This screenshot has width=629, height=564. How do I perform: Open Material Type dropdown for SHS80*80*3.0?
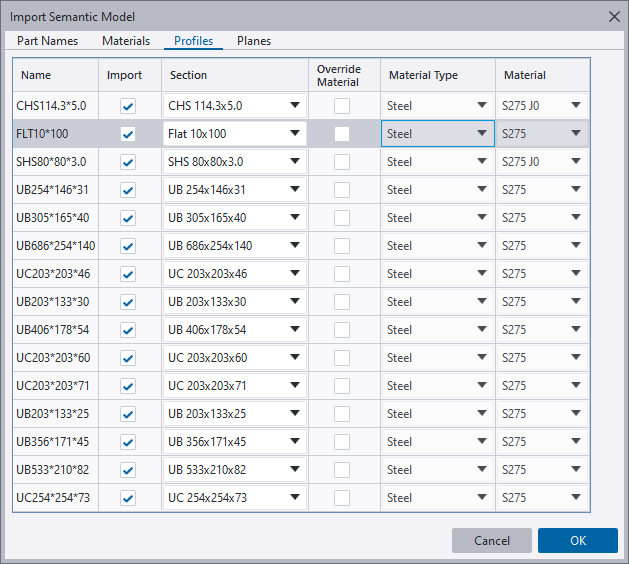[482, 162]
